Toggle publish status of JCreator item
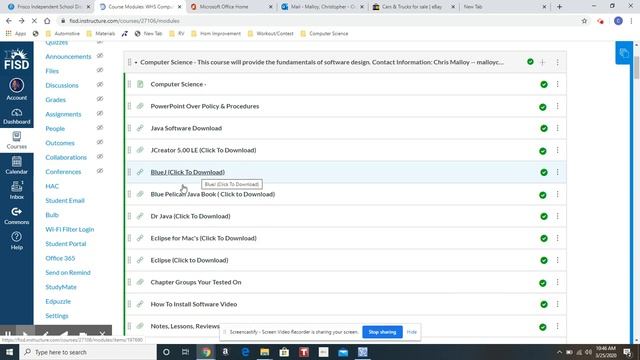Image resolution: width=640 pixels, height=360 pixels. click(x=543, y=151)
